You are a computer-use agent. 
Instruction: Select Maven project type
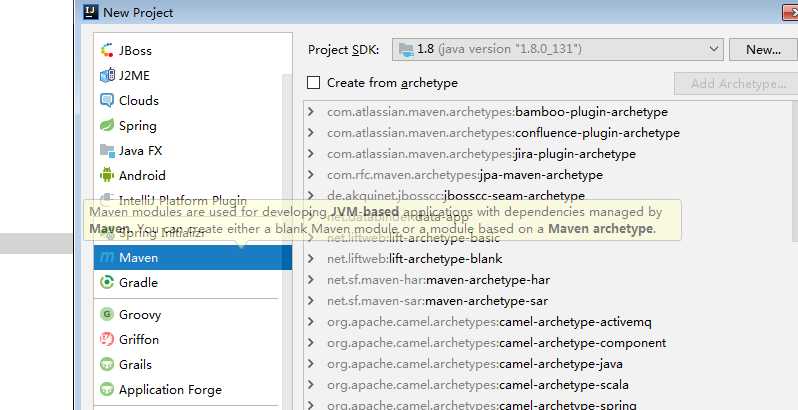coord(193,257)
